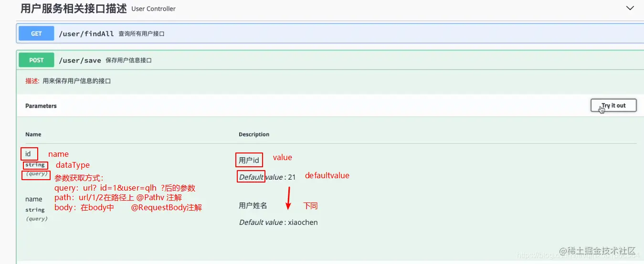Click the id parameter name
Viewport: 644px width, 264px height.
pyautogui.click(x=28, y=154)
